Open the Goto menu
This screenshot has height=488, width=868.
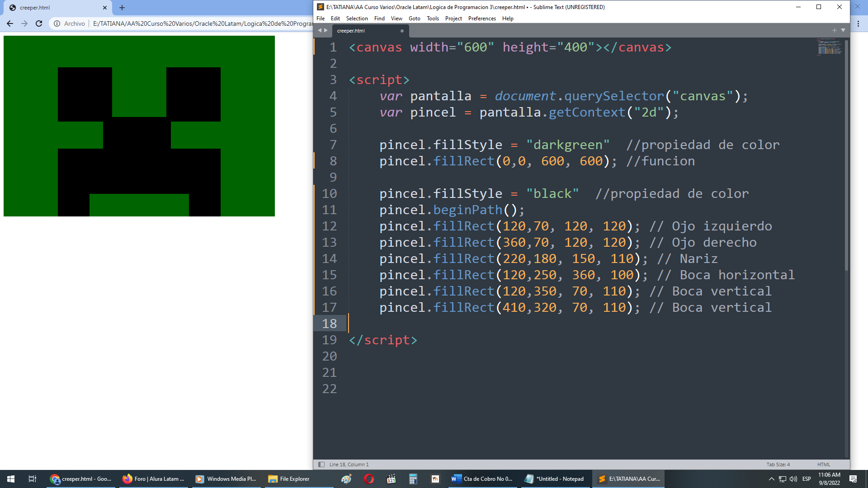pyautogui.click(x=414, y=19)
